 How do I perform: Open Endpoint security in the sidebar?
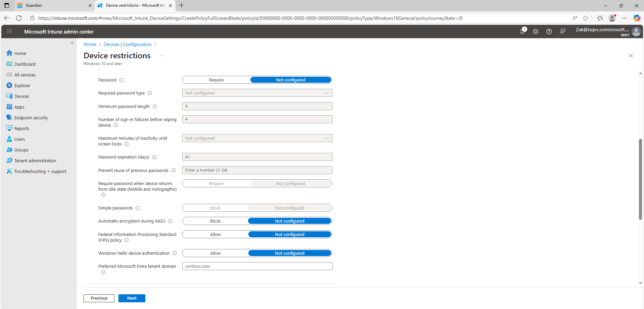click(31, 118)
